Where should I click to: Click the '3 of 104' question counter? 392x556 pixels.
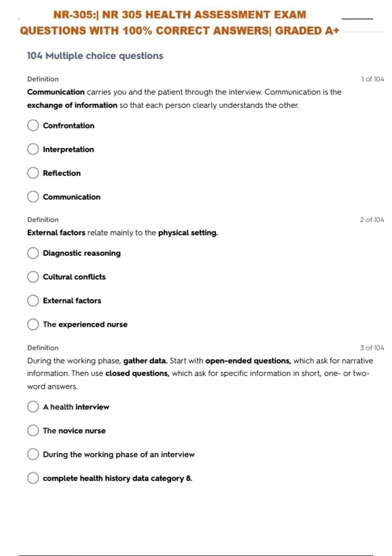(x=372, y=348)
